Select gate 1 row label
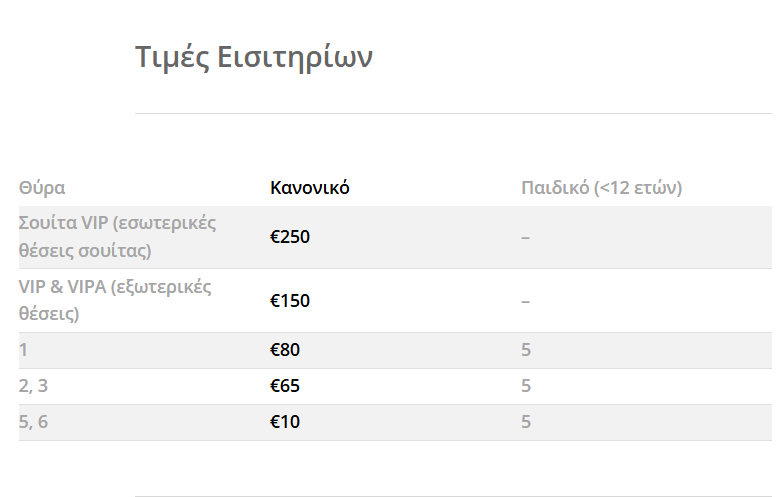 [x=24, y=350]
